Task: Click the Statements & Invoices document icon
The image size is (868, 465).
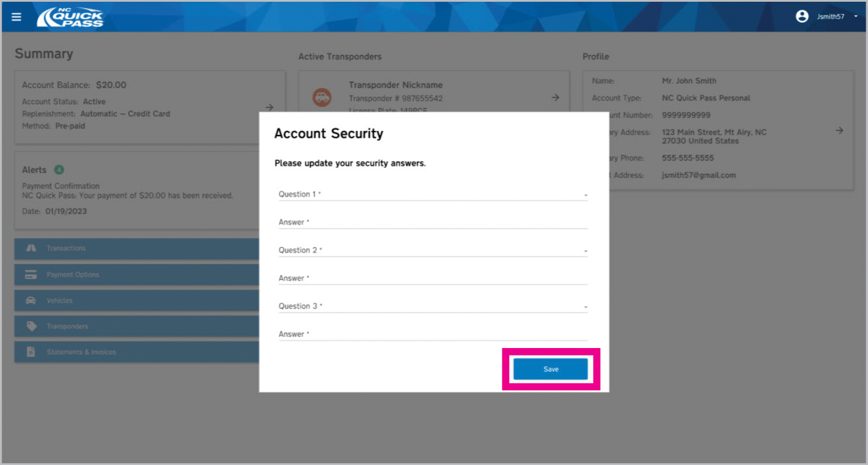Action: [x=31, y=352]
